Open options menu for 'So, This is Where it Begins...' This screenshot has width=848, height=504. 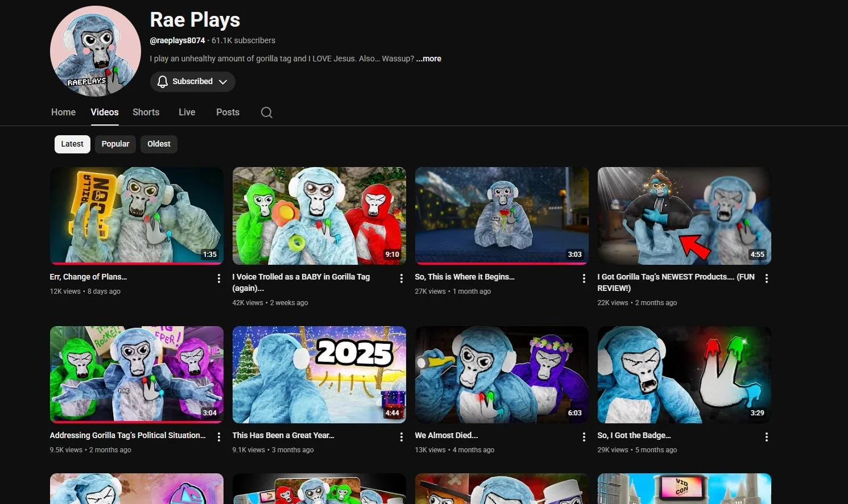click(x=584, y=278)
